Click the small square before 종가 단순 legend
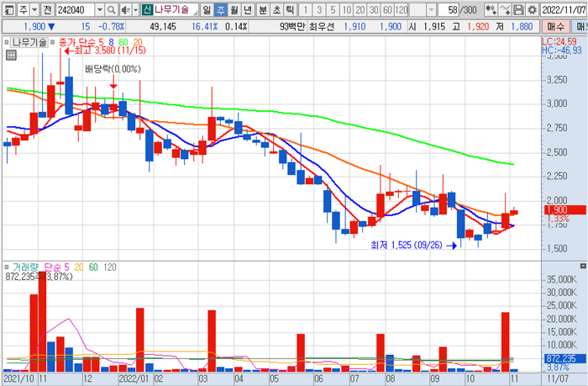The width and height of the screenshot is (588, 386). coord(53,42)
